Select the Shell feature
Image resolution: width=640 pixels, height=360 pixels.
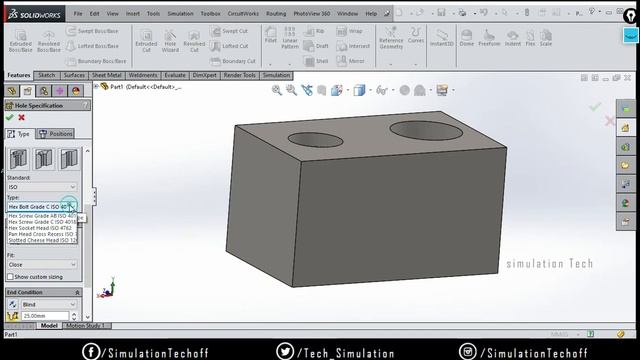coord(316,61)
